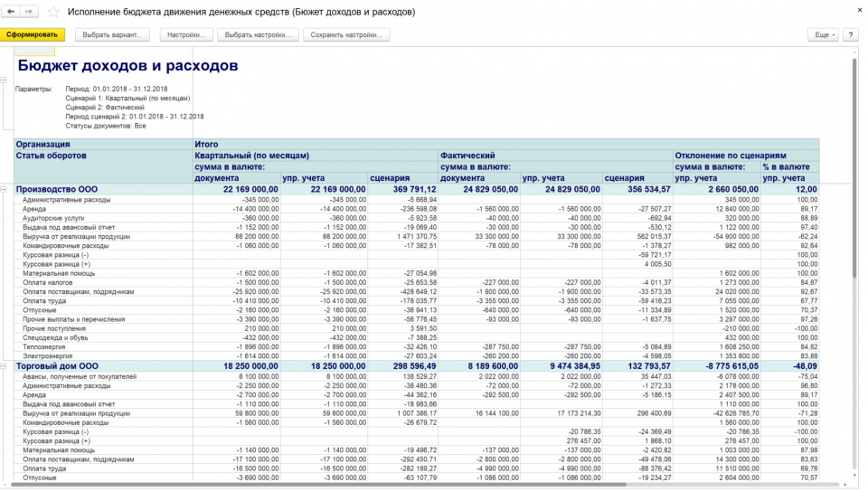The height and width of the screenshot is (492, 868).
Task: Click the value 298 596,49
Action: [415, 365]
